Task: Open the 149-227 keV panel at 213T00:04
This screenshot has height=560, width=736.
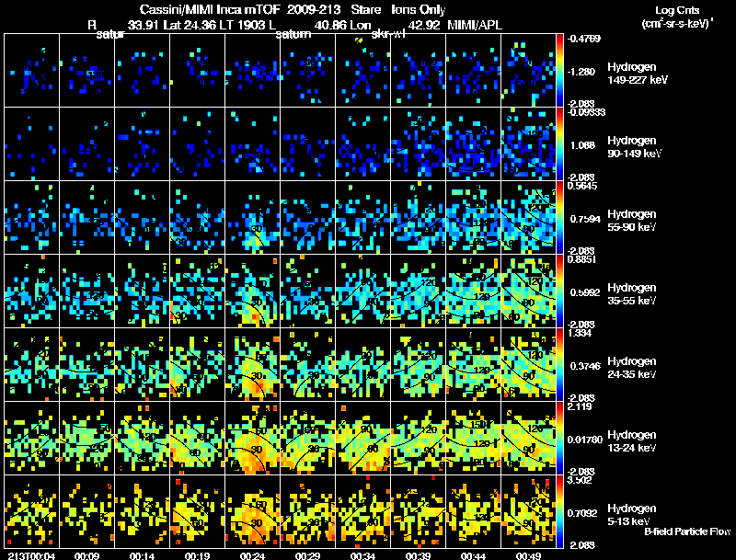Action: pyautogui.click(x=31, y=70)
